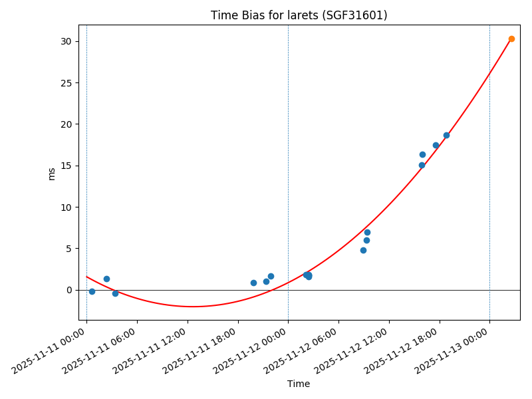Click the "ms" y-axis label
This screenshot has height=399, width=532.
click(52, 174)
